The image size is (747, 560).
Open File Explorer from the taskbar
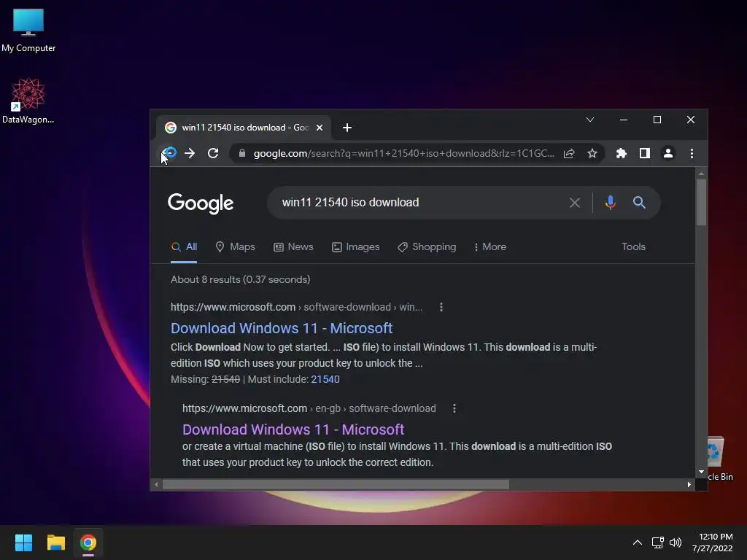[55, 542]
